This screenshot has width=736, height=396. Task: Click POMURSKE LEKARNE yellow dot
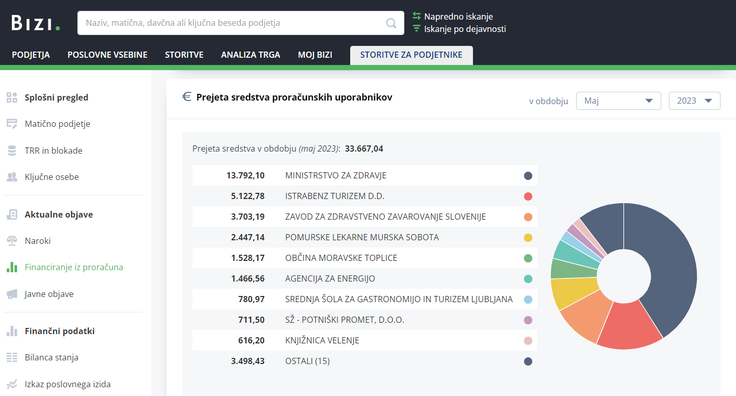point(528,237)
